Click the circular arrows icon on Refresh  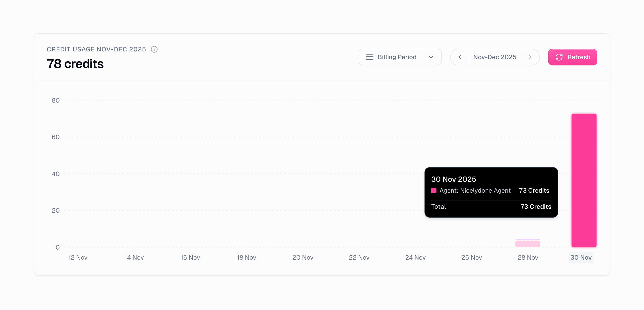[x=559, y=57]
